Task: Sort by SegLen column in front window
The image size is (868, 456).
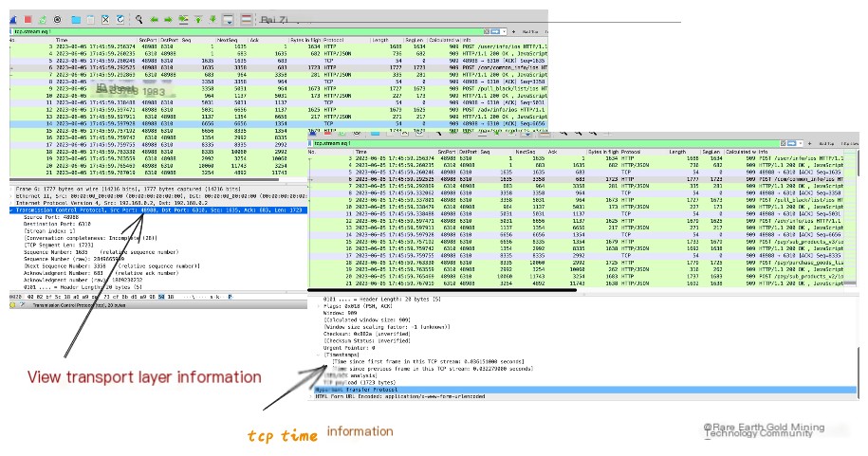Action: click(711, 152)
